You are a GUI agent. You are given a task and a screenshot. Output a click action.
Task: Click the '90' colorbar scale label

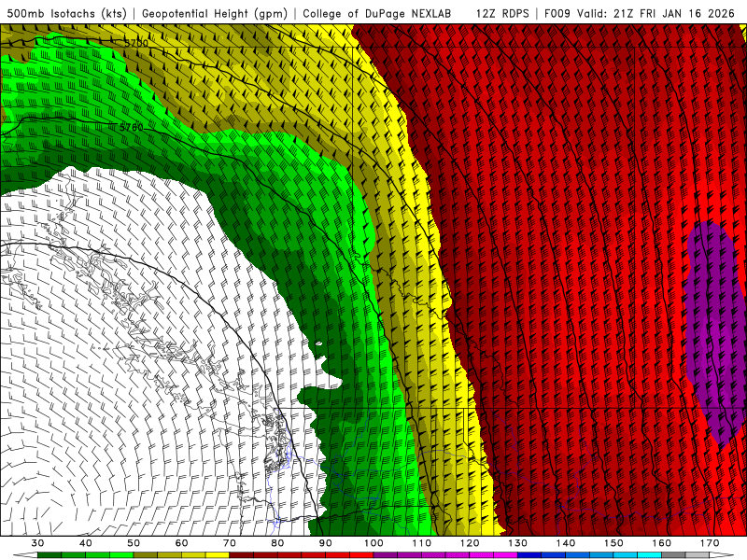pos(326,543)
